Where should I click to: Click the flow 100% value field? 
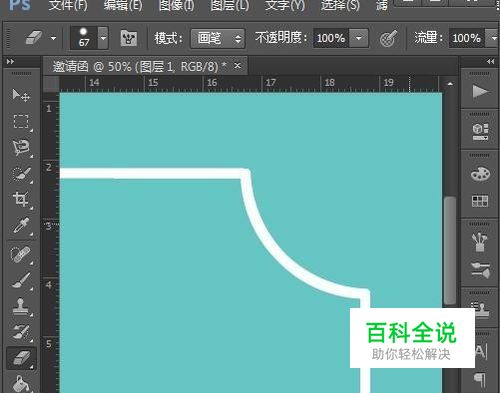tap(467, 38)
